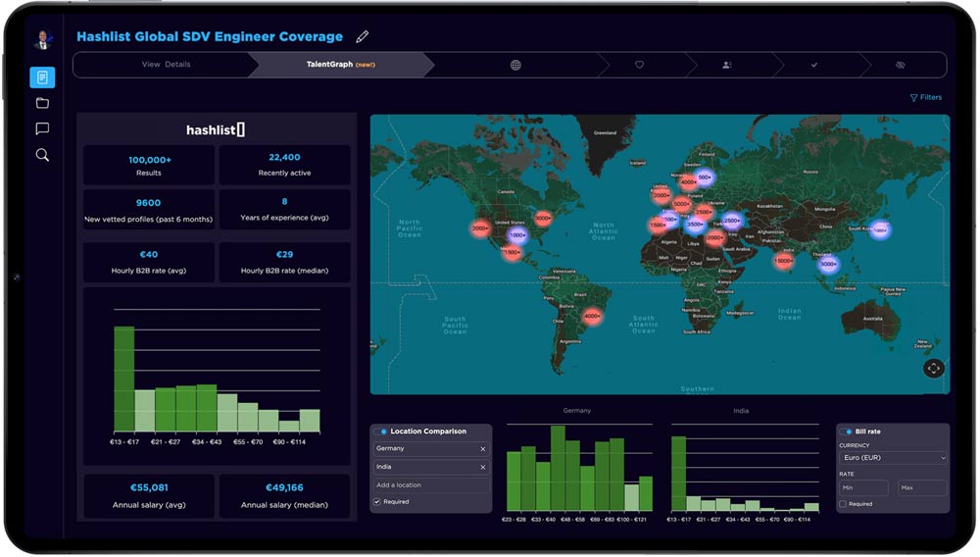Click the India location entry
980x557 pixels.
[430, 467]
